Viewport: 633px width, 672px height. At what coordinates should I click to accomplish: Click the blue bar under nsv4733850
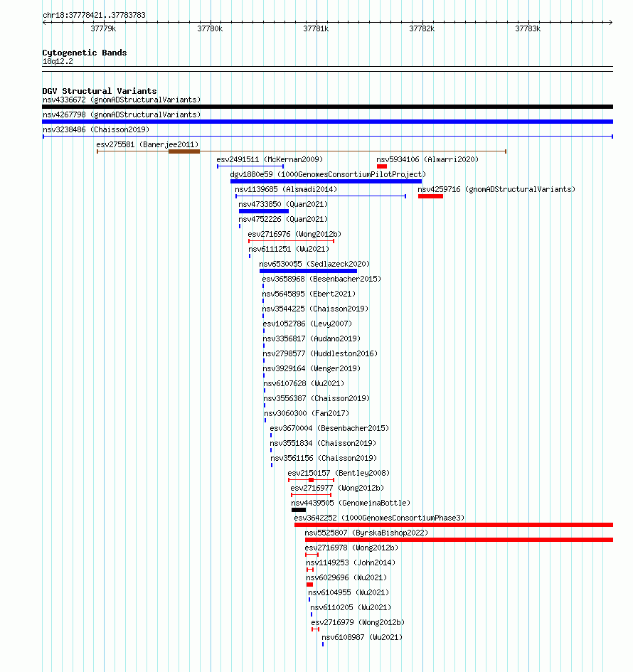click(264, 211)
